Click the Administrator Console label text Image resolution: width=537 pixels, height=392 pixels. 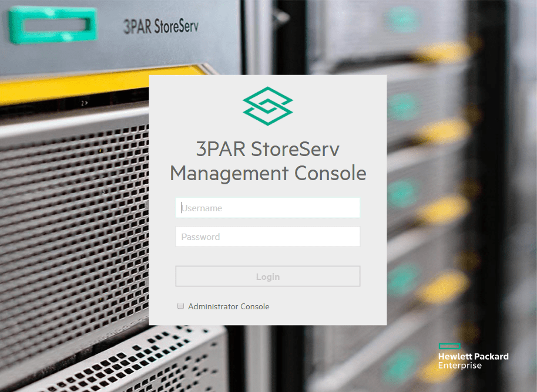pyautogui.click(x=229, y=306)
